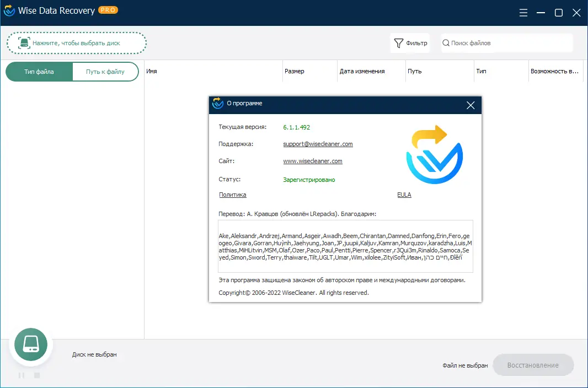Focus the Поиск файлов search field
Image resolution: width=588 pixels, height=388 pixels.
507,43
